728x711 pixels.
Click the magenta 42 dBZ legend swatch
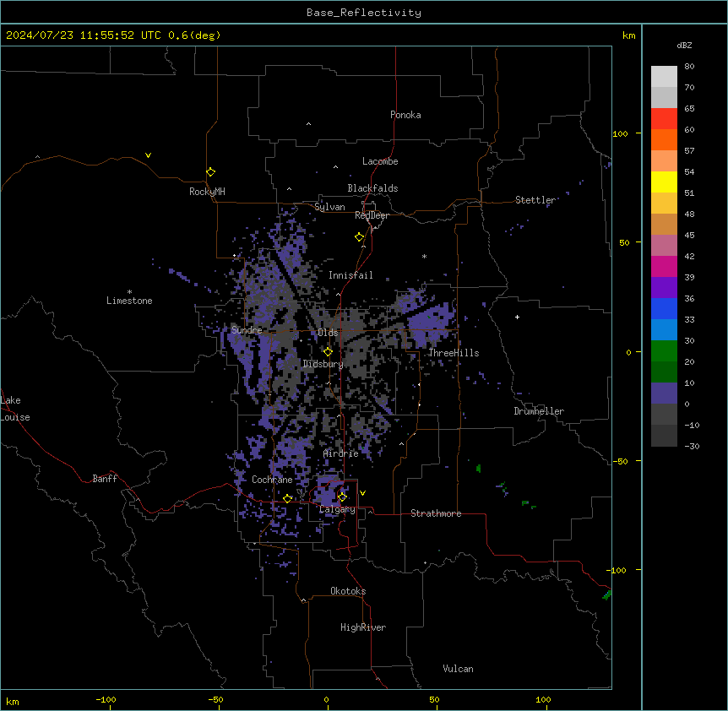pos(664,266)
